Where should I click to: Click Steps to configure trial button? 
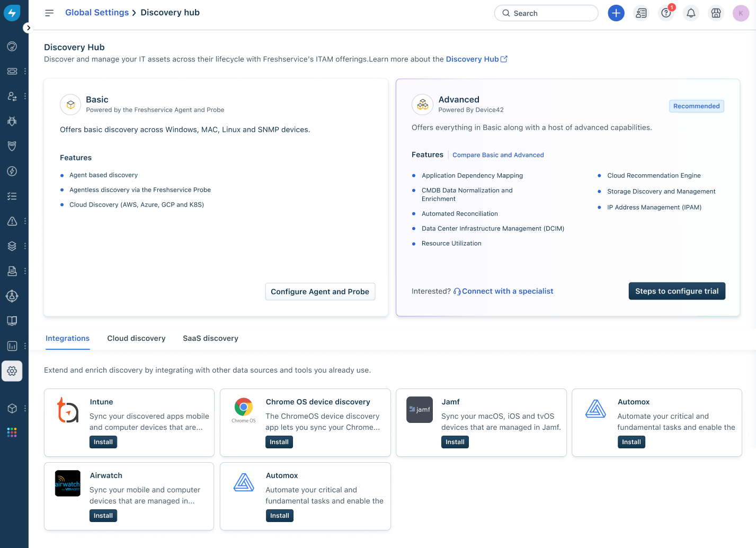point(677,291)
